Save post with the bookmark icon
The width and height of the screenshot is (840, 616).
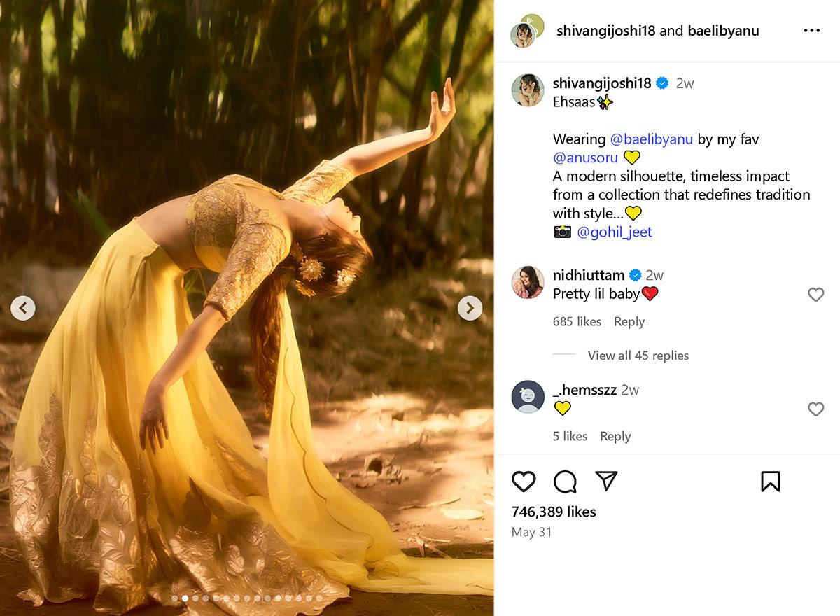[x=770, y=482]
